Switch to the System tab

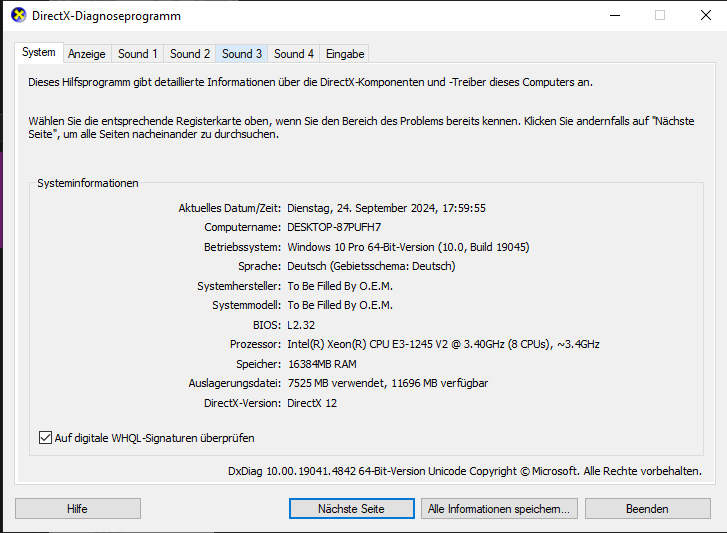click(39, 52)
